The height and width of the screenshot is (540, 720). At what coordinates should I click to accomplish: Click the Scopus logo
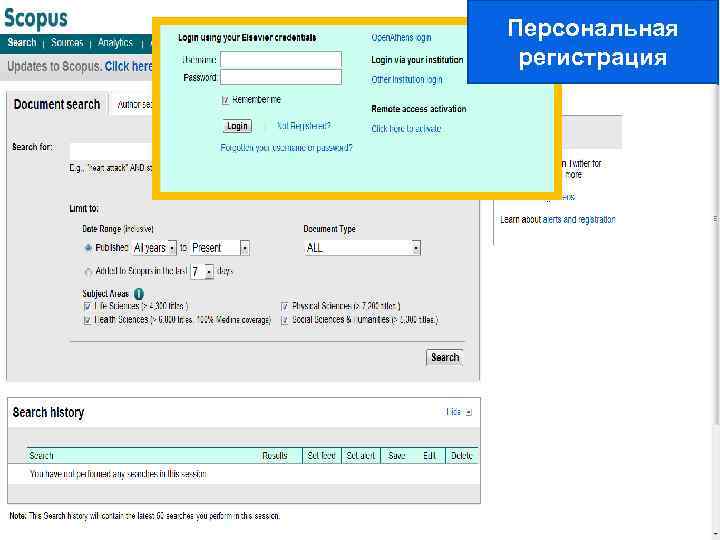pos(36,19)
